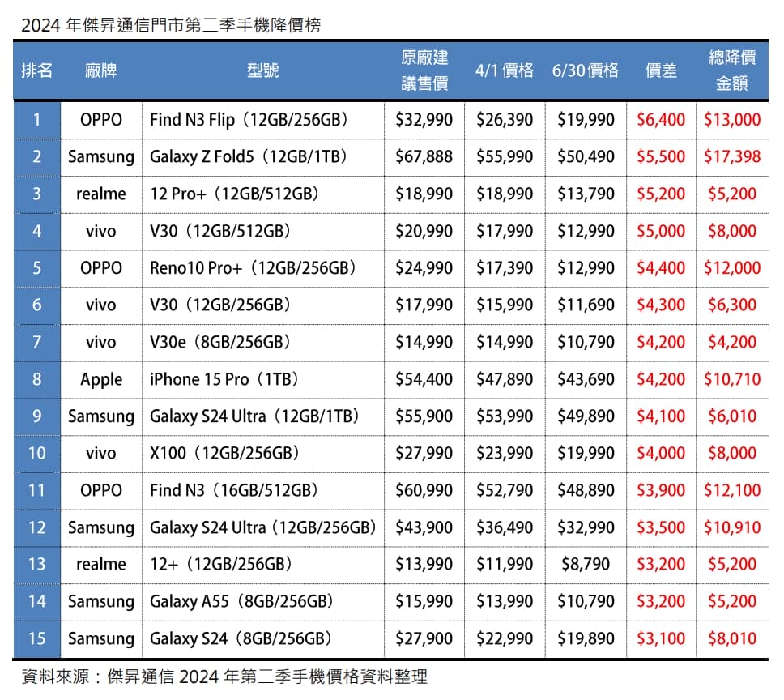Select the red $3,100 price difference
Viewport: 784px width, 700px height.
point(661,638)
